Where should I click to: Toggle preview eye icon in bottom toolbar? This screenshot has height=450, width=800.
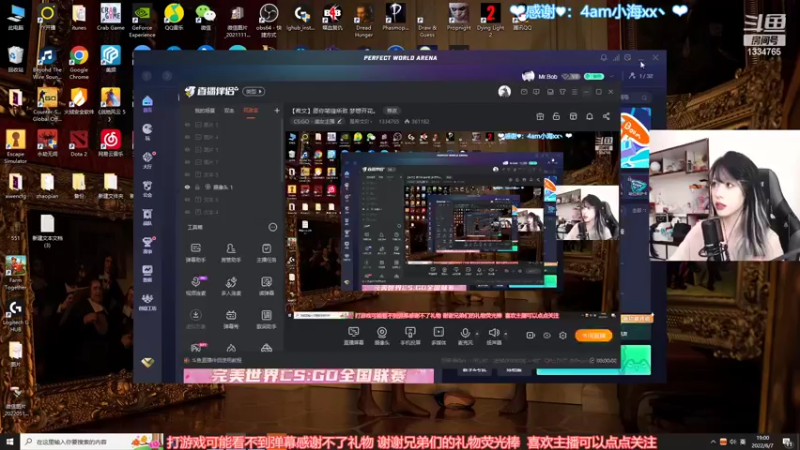[x=546, y=335]
